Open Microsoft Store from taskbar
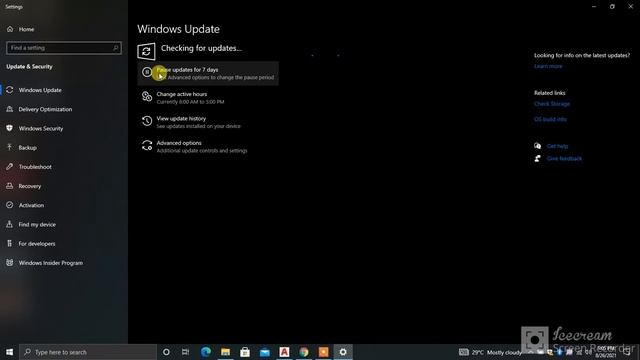640x360 pixels. coord(245,352)
